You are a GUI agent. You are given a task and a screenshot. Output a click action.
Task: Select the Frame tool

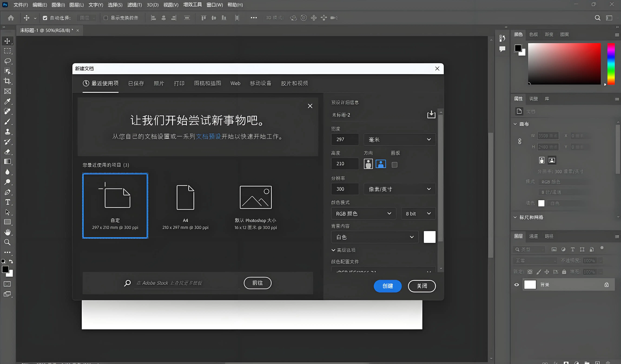pos(7,91)
